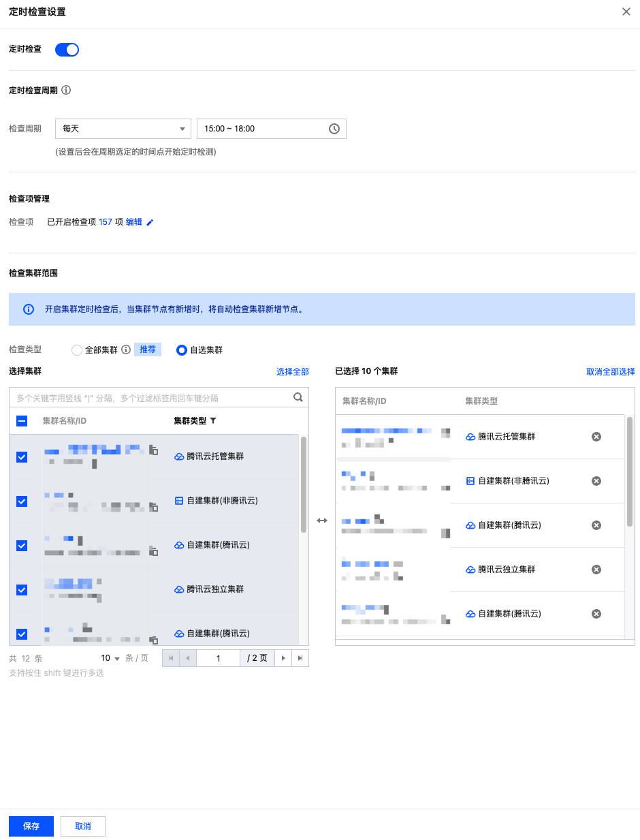Select the 全部集群 radio option

point(77,350)
